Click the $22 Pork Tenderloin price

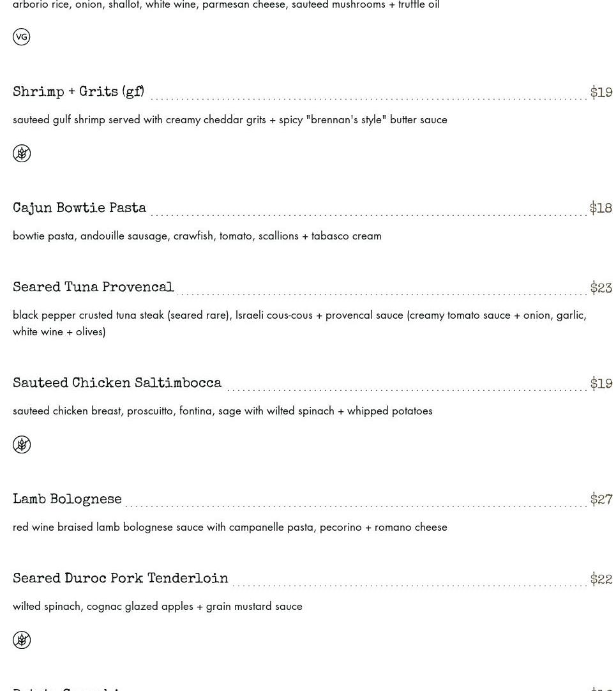[601, 578]
